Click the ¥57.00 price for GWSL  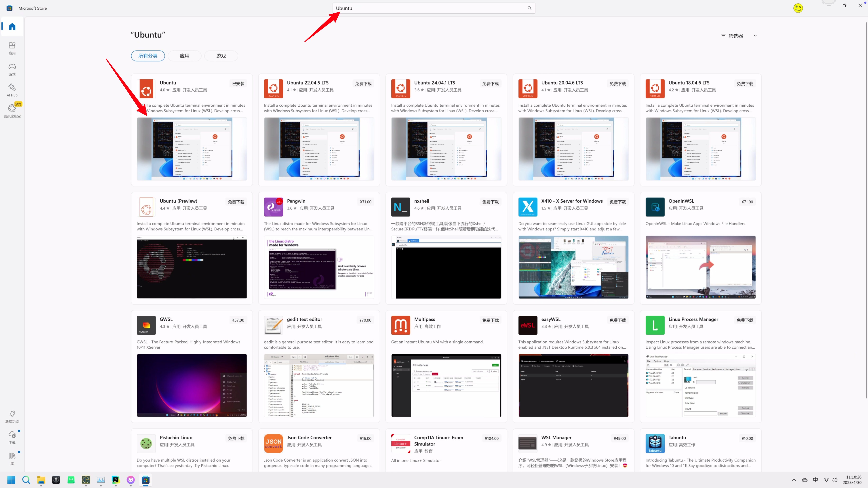[238, 320]
